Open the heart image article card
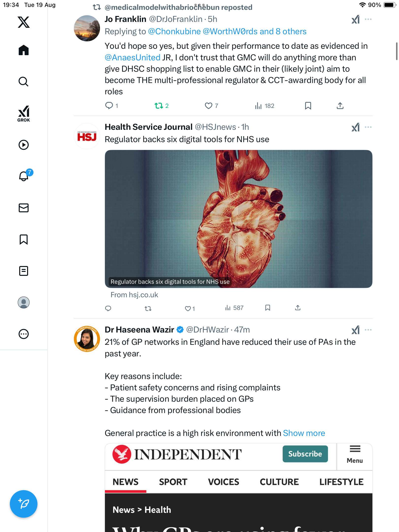 click(238, 219)
